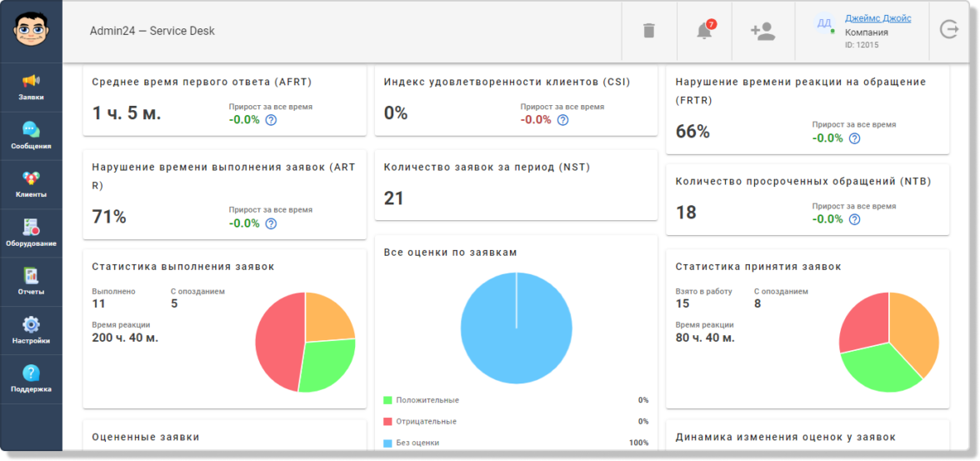Viewport: 980px width, 461px height.
Task: Open the trash bin in header
Action: tap(649, 31)
